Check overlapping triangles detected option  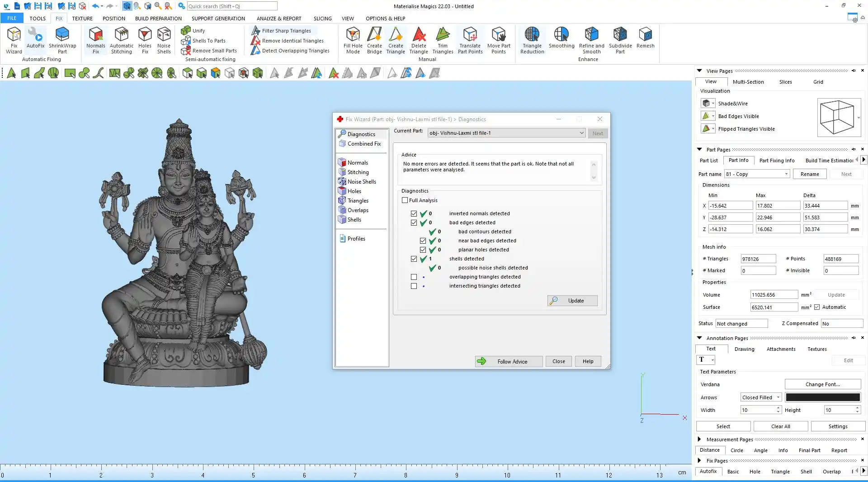pos(414,277)
